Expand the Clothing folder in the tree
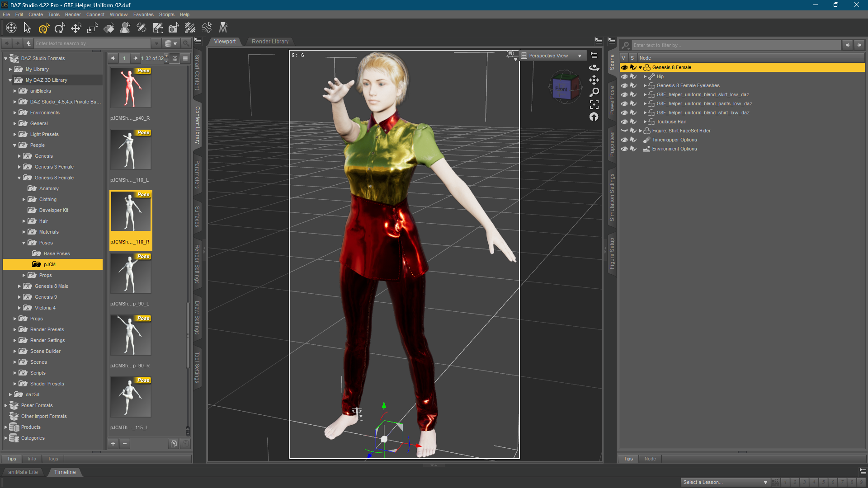Viewport: 868px width, 488px height. coord(24,199)
